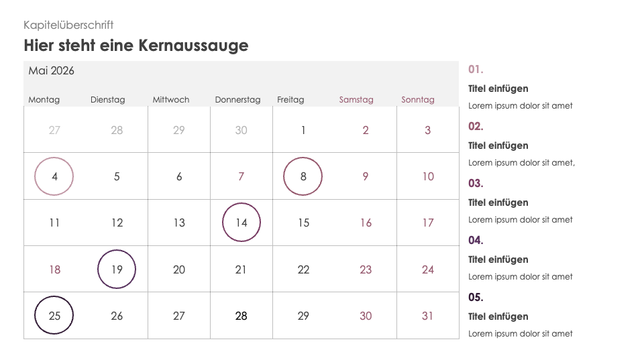644x362 pixels.
Task: Click the 01. list number
Action: tap(476, 69)
